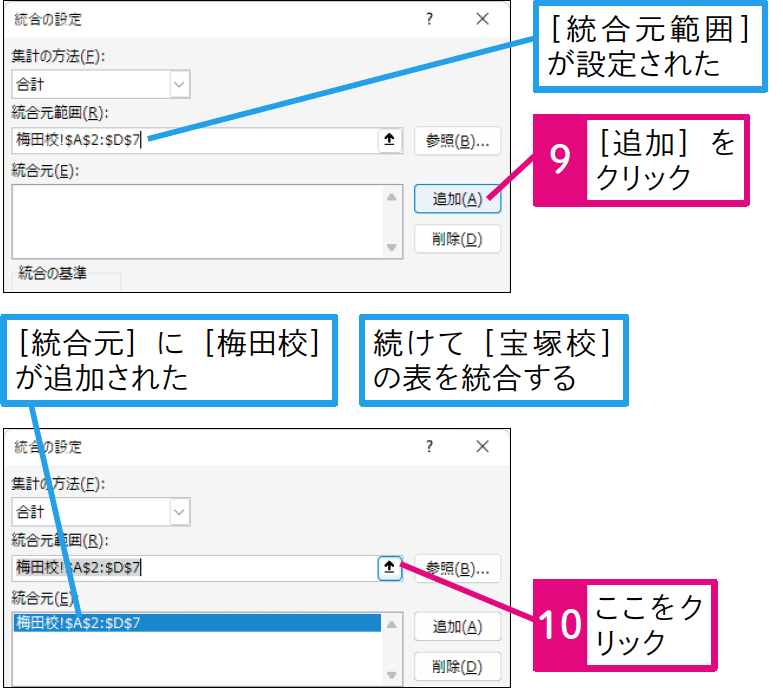Select 梅田校!$A$2:$D$7 entry in the lower 統合元 list

tap(197, 623)
